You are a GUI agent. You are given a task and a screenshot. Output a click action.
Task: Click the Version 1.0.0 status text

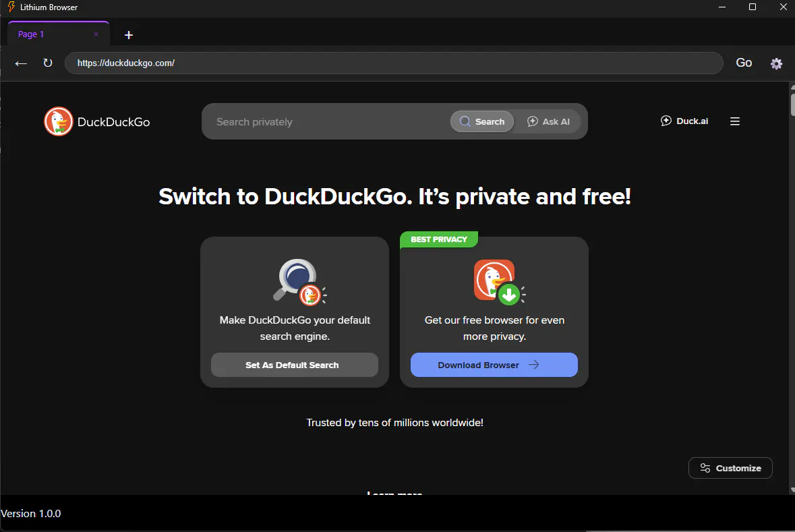click(x=31, y=514)
